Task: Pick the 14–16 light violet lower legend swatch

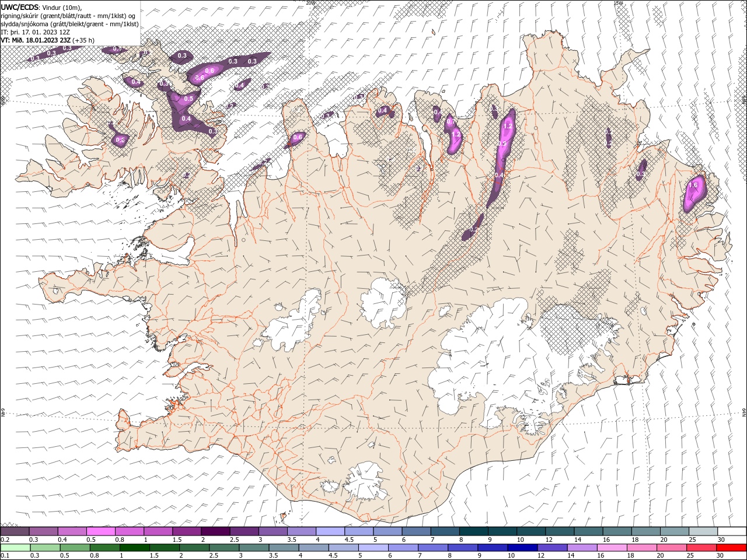Action: point(583,548)
